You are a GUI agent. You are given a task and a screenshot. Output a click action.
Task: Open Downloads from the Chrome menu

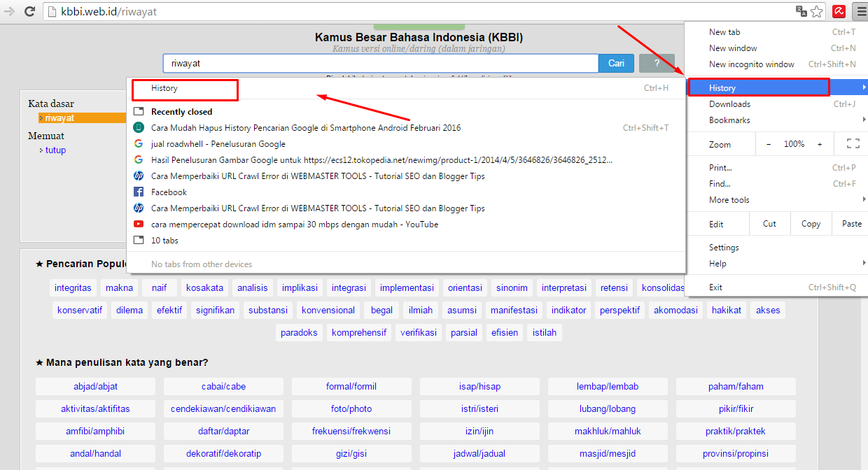(728, 104)
